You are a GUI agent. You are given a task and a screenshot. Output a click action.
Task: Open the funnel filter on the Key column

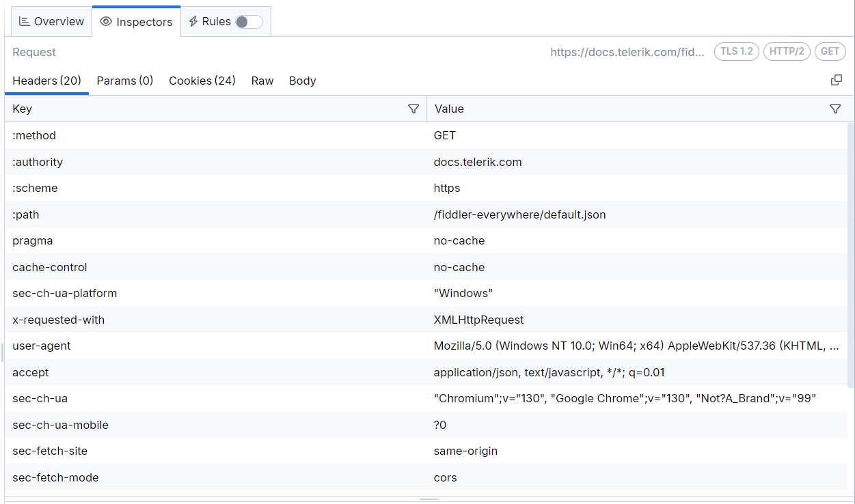[x=413, y=108]
